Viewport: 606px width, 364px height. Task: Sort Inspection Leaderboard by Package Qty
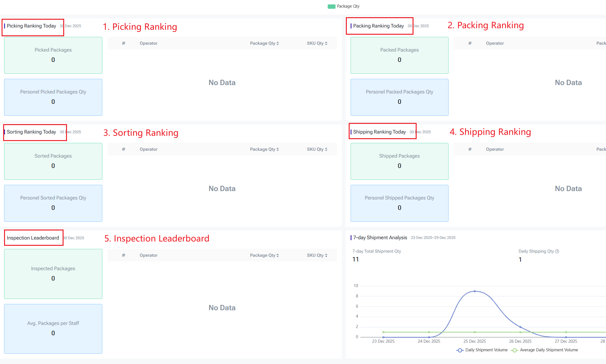[264, 255]
